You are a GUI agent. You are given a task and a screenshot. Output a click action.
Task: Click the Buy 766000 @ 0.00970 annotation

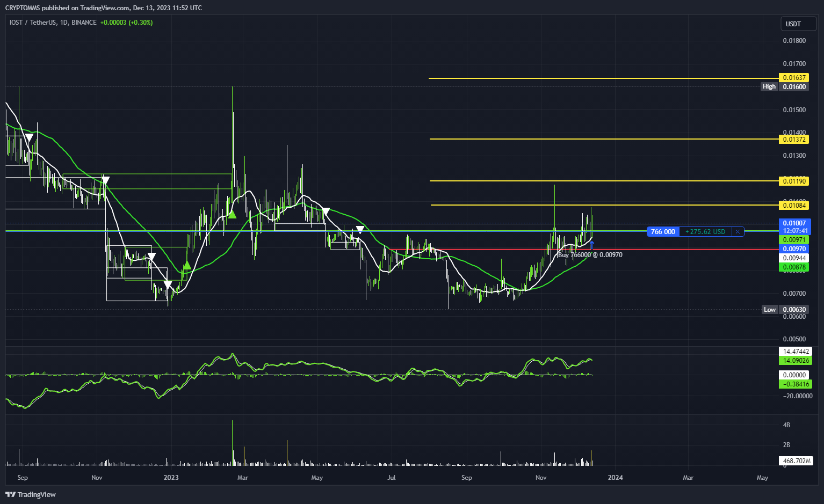[x=590, y=255]
